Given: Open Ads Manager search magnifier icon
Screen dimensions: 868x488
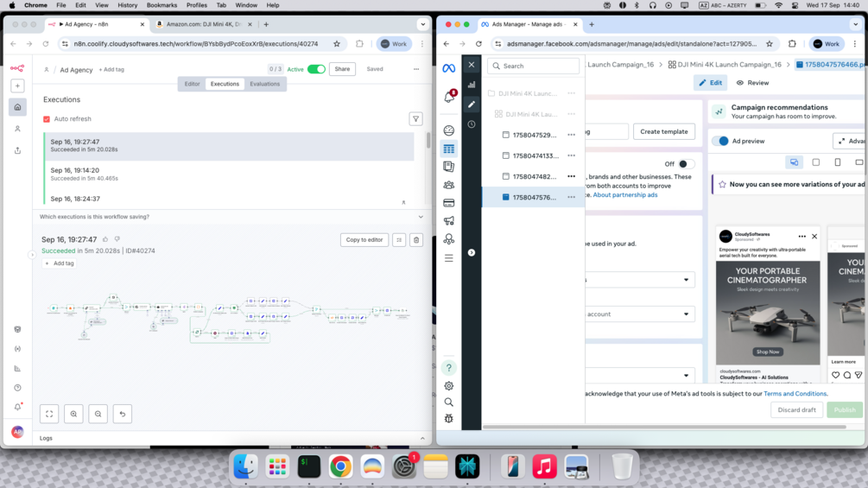Looking at the screenshot, I should [449, 402].
